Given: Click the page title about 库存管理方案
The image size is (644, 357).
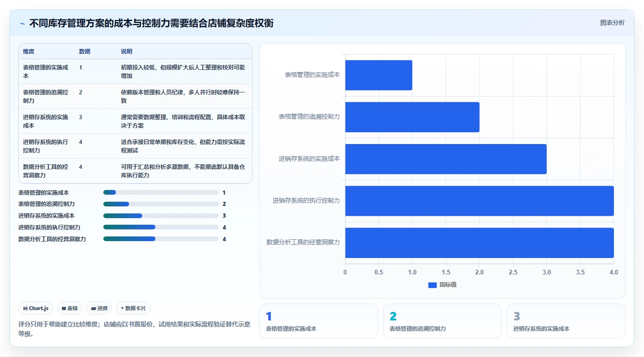Looking at the screenshot, I should tap(152, 23).
